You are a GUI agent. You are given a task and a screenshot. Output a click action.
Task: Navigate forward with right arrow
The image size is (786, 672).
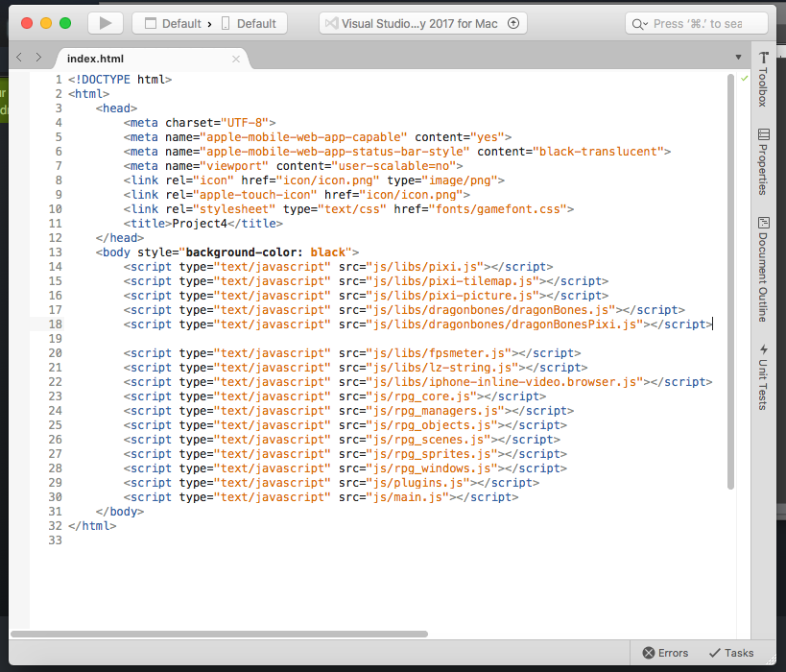pos(38,58)
